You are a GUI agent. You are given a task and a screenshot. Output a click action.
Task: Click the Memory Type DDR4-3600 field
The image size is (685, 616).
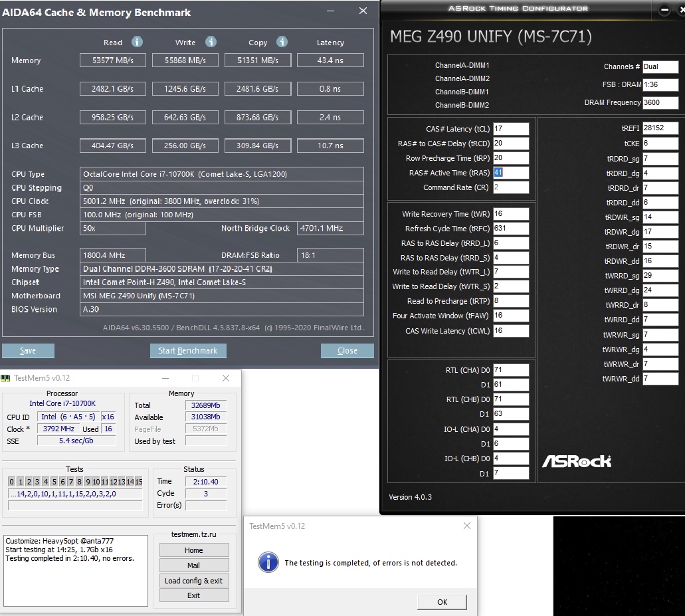tap(221, 268)
